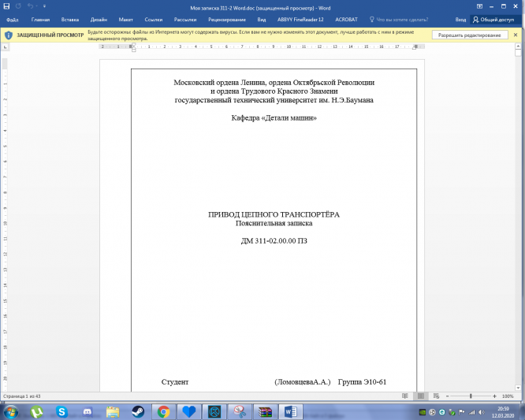Click the title 'ПРИВОД ЦЕПНОГО ТРАНСПОРТЁРА'

coord(274,214)
